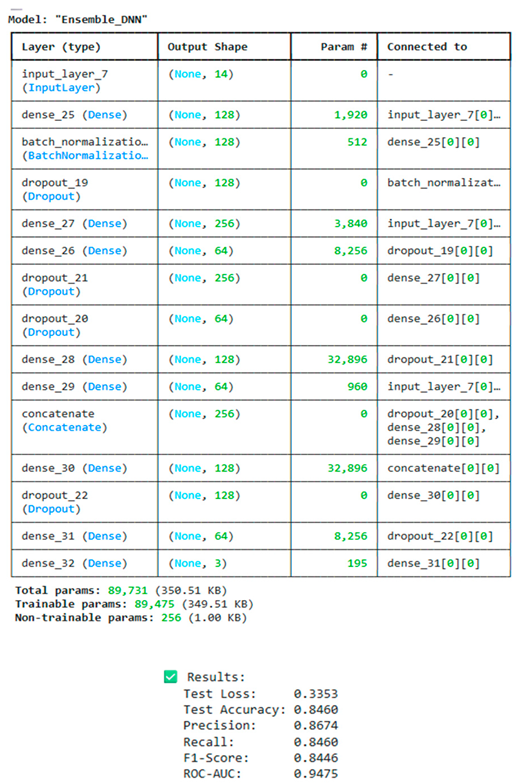The width and height of the screenshot is (518, 784).
Task: Click the batch_normalizatio… layer name
Action: [x=85, y=142]
